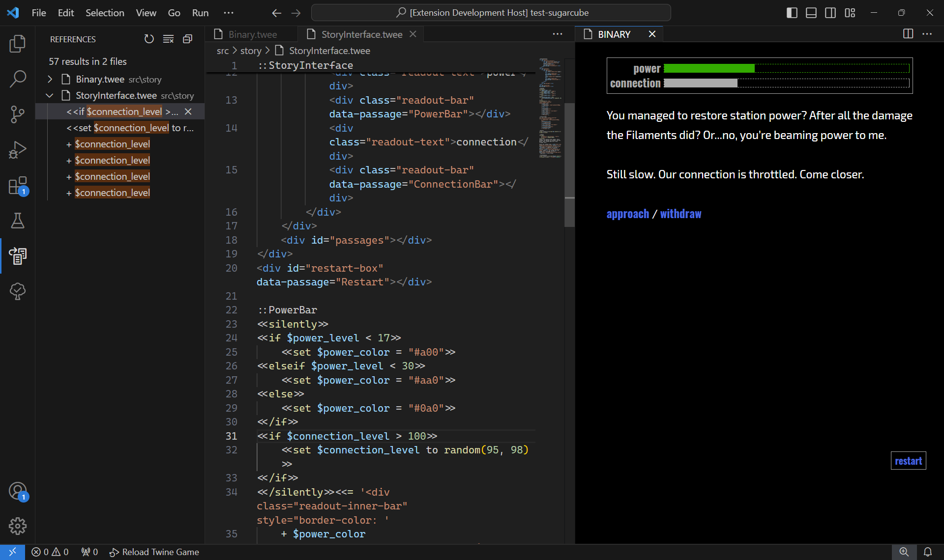Collapse StoryInterface.twee results tree
Viewport: 944px width, 560px height.
pyautogui.click(x=50, y=95)
